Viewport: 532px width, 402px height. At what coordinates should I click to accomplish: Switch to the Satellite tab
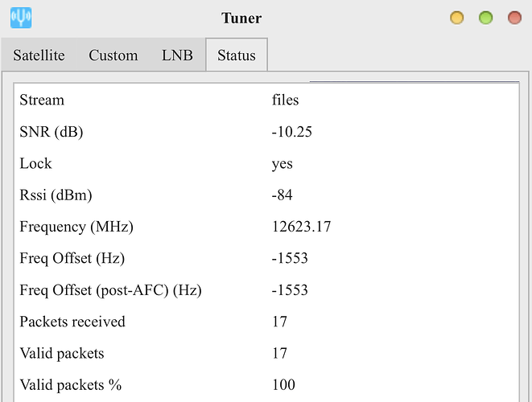pyautogui.click(x=39, y=55)
